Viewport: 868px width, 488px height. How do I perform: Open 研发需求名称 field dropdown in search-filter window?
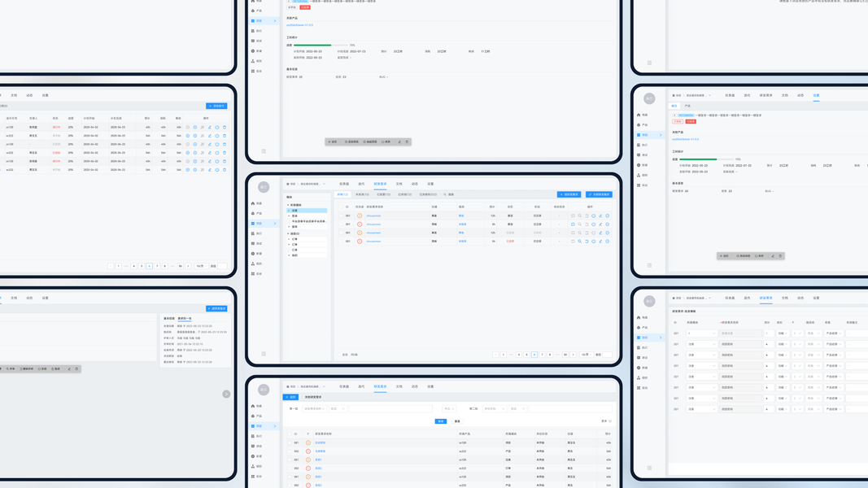(315, 409)
